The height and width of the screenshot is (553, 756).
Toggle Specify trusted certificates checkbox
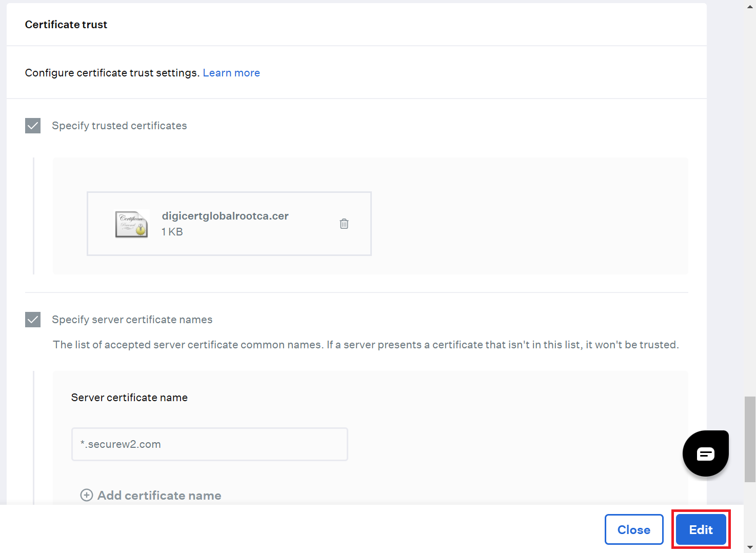tap(33, 126)
